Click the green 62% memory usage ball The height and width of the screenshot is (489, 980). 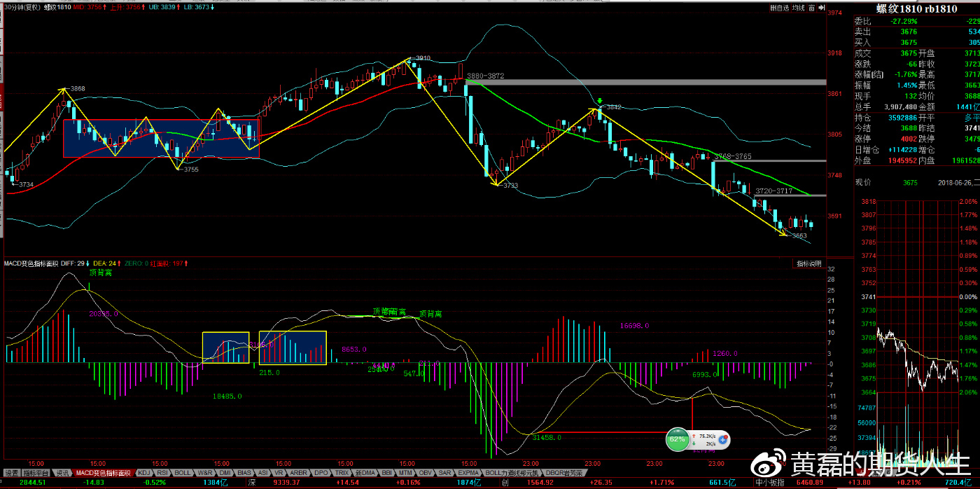click(x=678, y=439)
